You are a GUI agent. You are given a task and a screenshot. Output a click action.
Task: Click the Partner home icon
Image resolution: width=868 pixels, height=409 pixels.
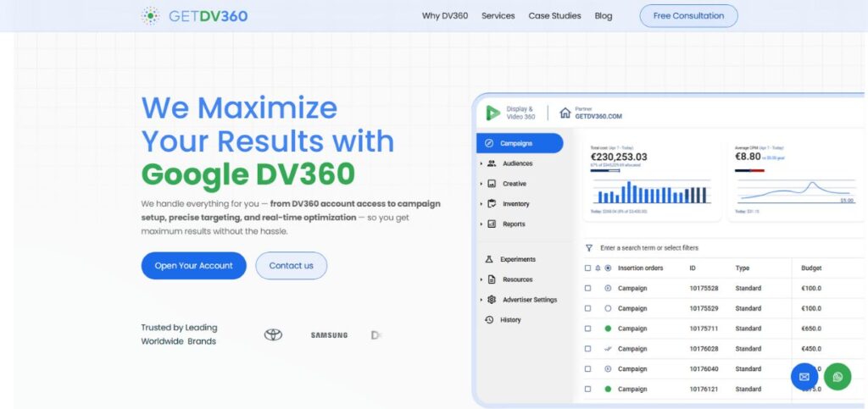pyautogui.click(x=565, y=113)
